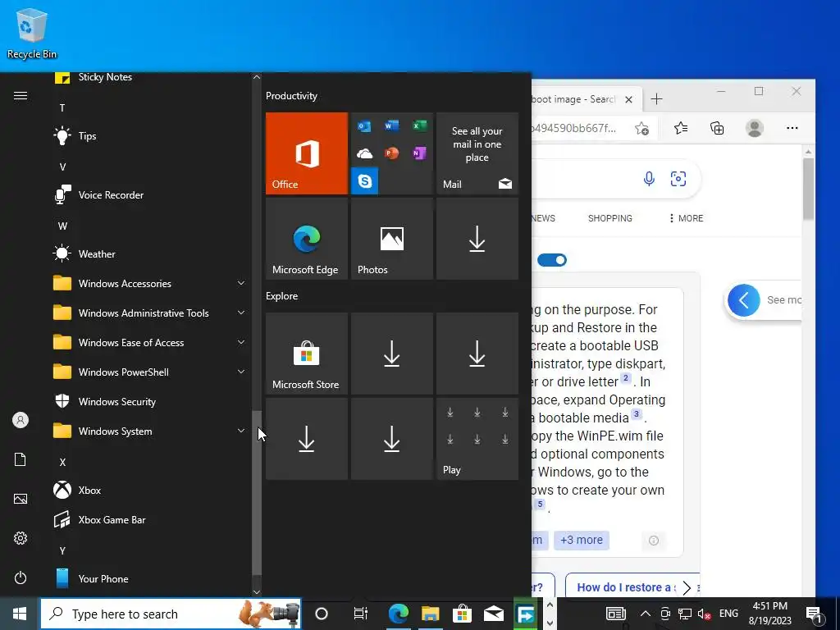Open the Play folder tile

click(477, 439)
